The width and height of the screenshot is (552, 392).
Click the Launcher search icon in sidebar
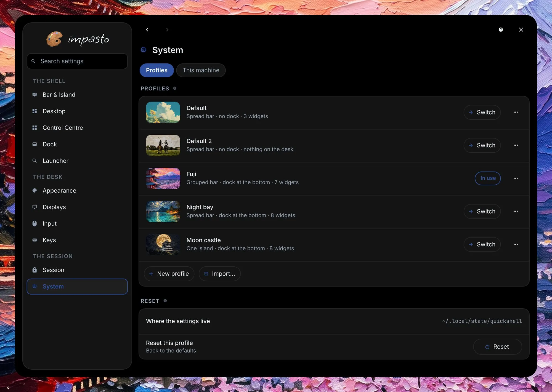click(34, 161)
